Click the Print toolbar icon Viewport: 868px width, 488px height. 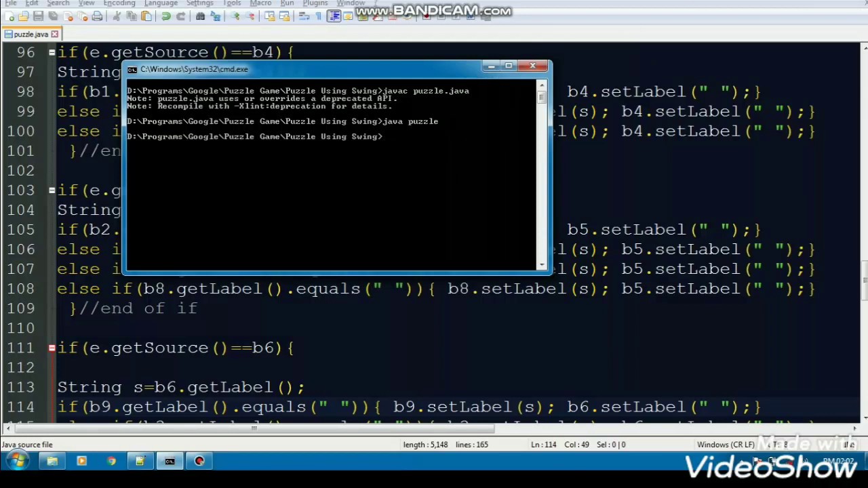pos(97,16)
